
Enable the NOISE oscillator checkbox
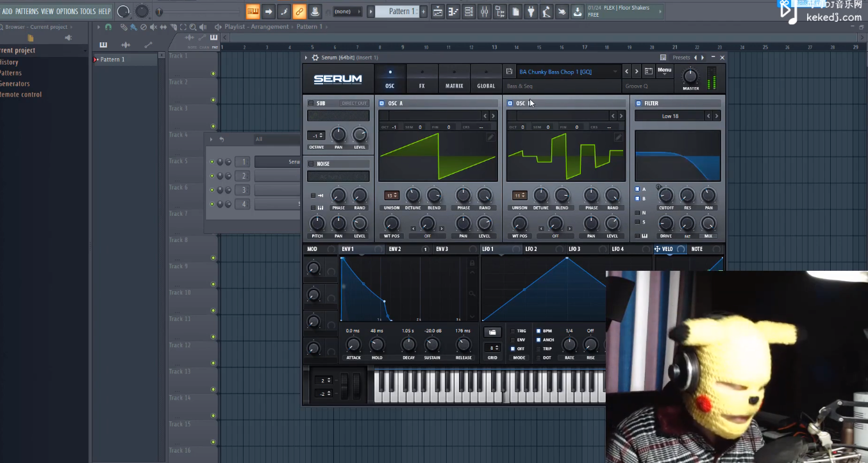point(311,164)
